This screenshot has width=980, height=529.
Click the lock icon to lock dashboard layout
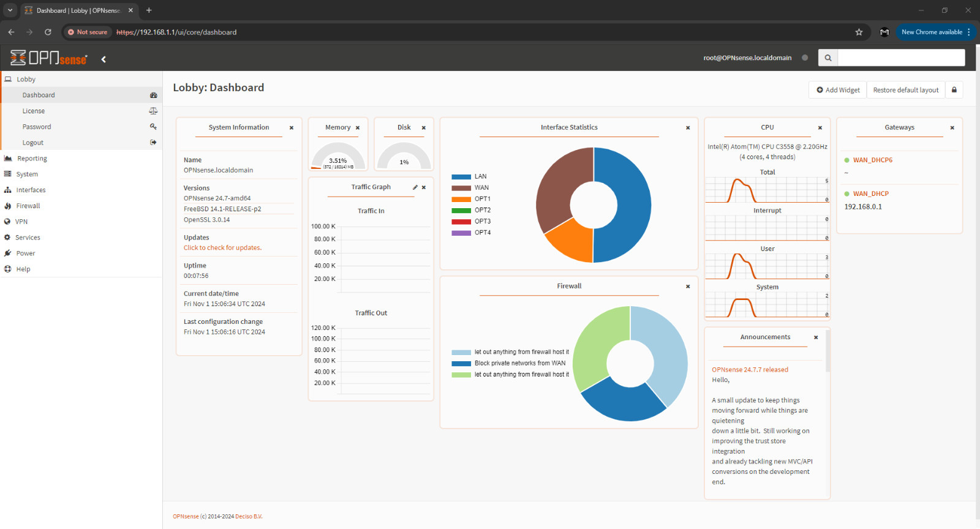tap(954, 90)
